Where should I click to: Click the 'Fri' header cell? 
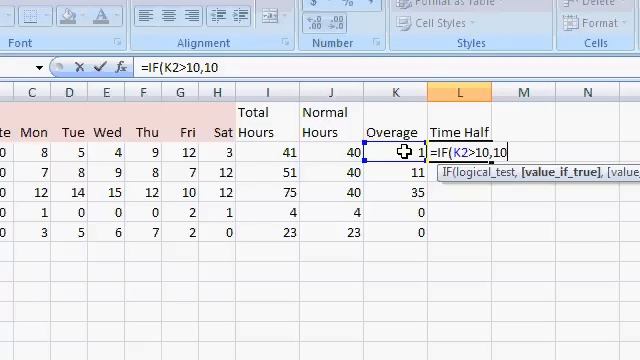click(180, 132)
